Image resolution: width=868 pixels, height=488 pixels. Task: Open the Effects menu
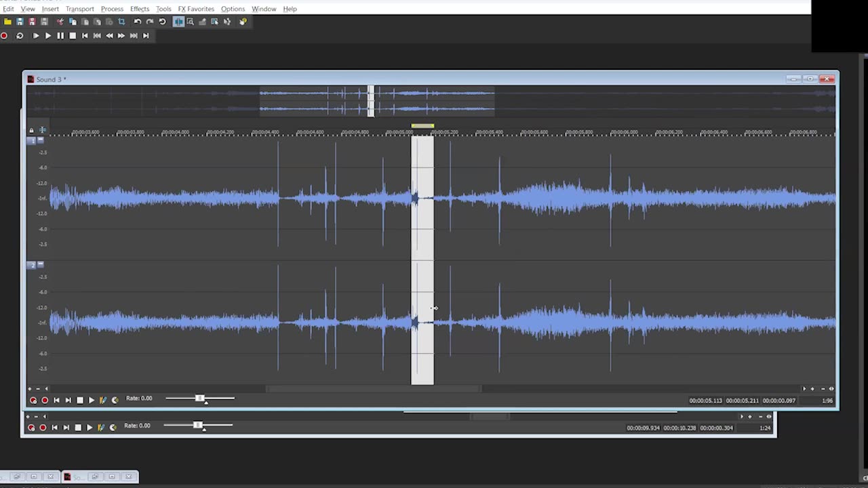coord(140,9)
